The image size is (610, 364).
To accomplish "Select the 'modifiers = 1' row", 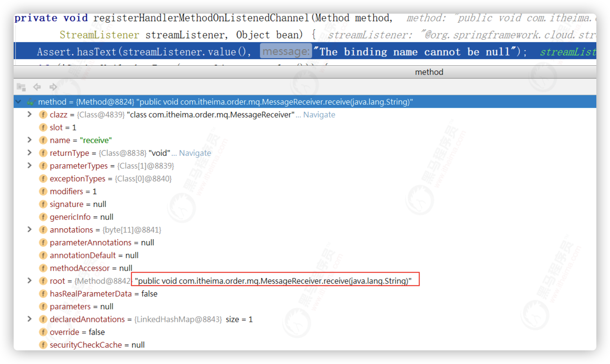I will (305, 191).
